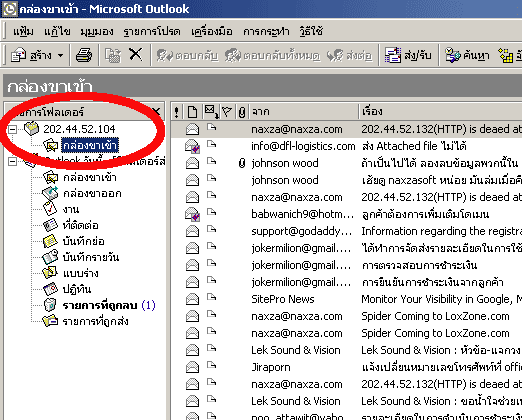Open the การกระทำ (Actions) menu
522x420 pixels.
coord(266,31)
